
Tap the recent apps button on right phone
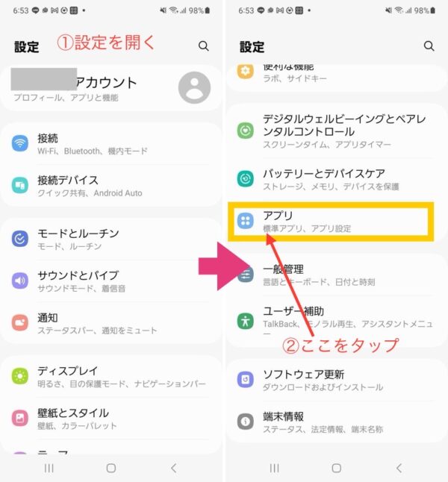coord(274,468)
